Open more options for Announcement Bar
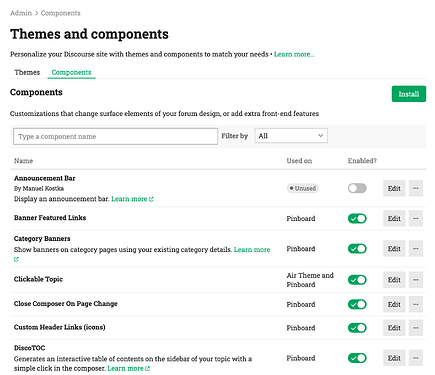 416,188
